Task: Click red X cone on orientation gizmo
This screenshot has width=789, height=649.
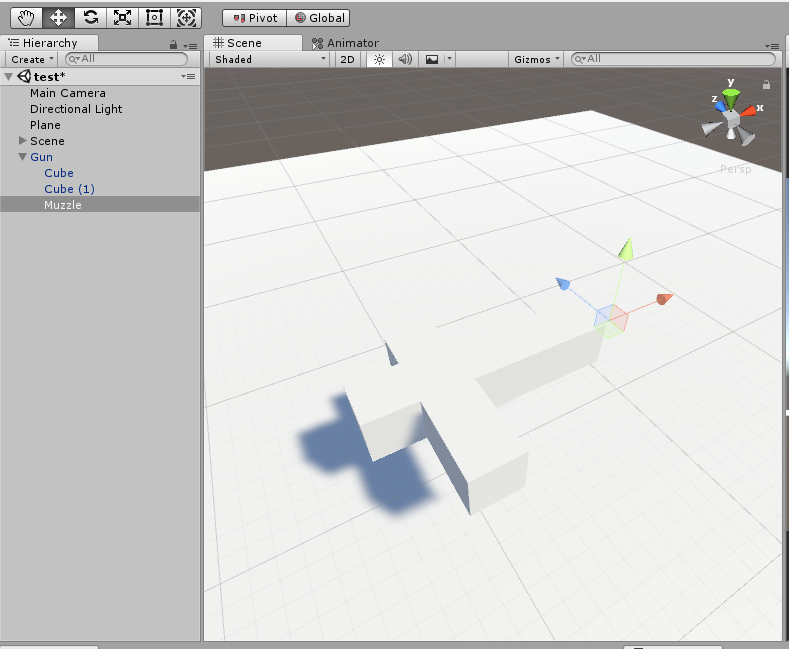Action: point(749,110)
